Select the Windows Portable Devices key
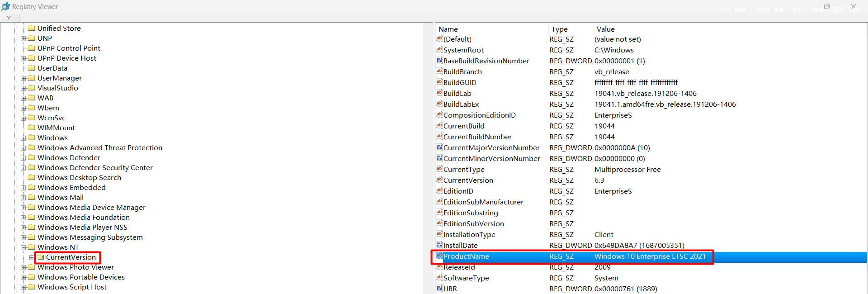 pyautogui.click(x=81, y=277)
